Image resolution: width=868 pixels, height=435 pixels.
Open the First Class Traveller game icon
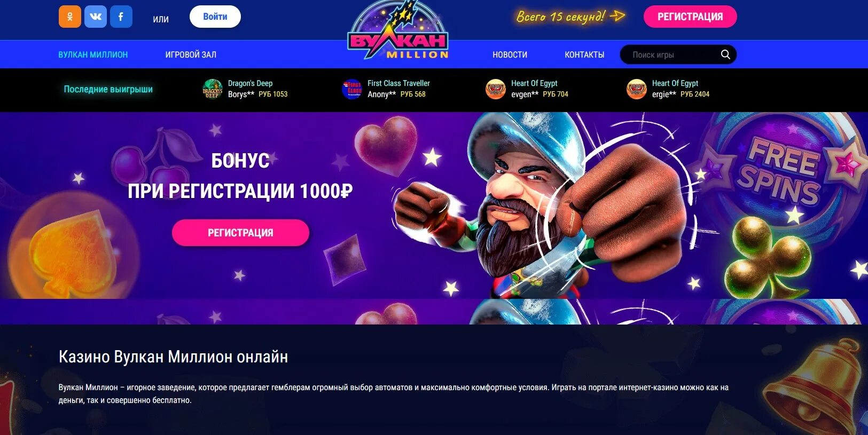tap(352, 89)
